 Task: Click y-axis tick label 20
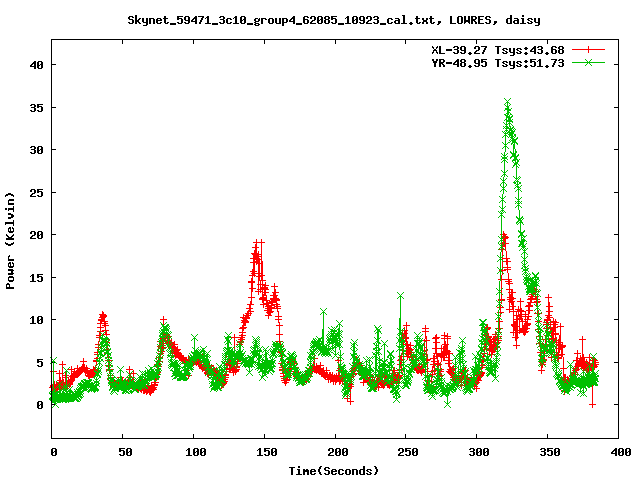pos(36,235)
